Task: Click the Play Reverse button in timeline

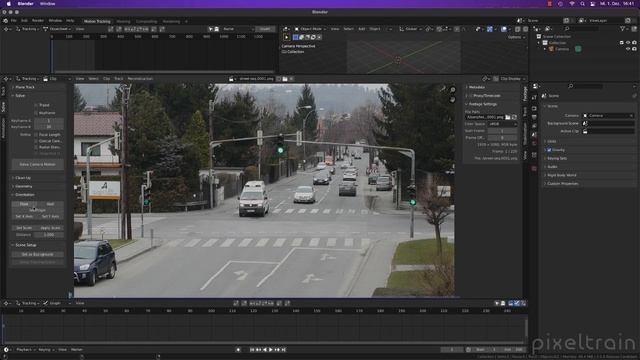Action: pyautogui.click(x=264, y=350)
